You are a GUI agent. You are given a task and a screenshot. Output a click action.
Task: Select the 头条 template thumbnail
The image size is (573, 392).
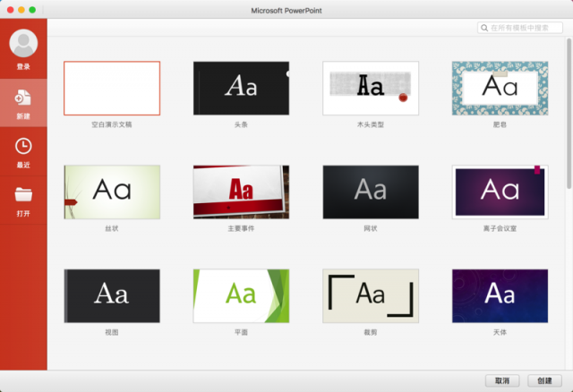[x=241, y=88]
